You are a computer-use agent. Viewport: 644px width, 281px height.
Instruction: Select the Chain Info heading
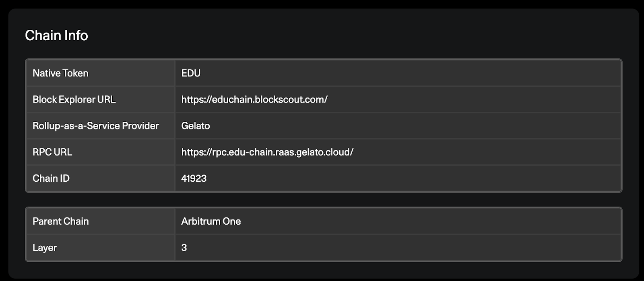tap(56, 35)
